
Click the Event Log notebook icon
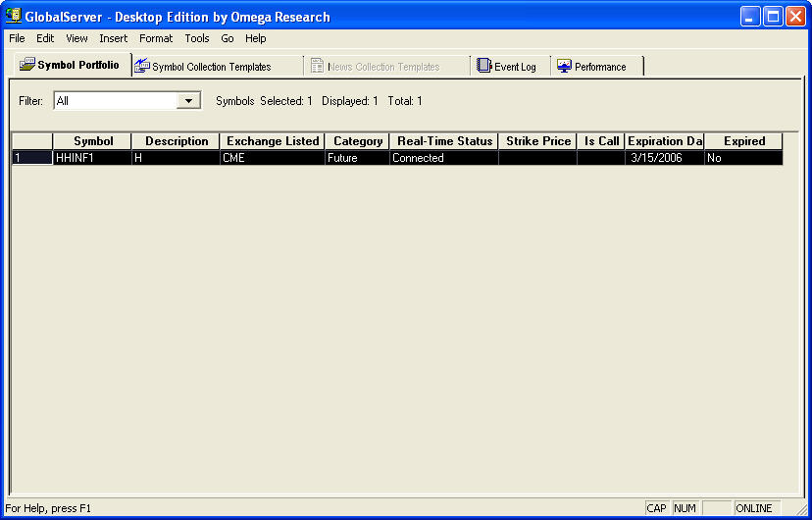point(483,66)
